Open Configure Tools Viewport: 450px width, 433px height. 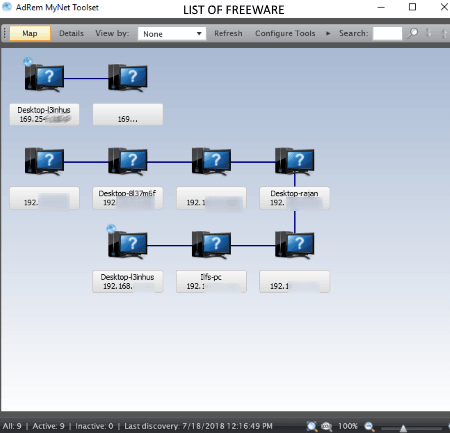point(285,33)
